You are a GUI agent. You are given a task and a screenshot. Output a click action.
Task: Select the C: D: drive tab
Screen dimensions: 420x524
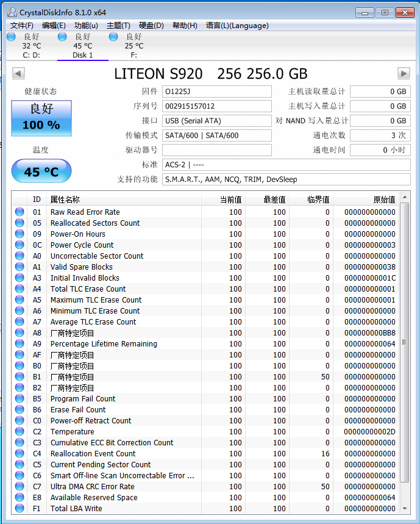(31, 46)
